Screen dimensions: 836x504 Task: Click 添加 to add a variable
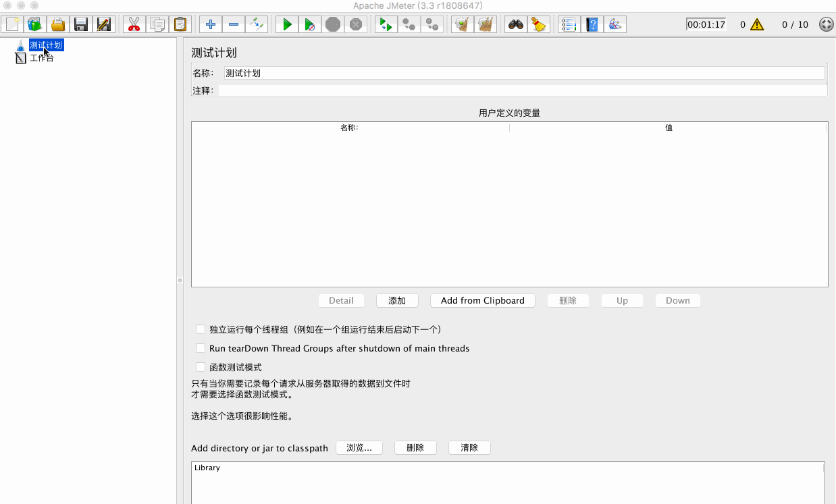tap(397, 300)
